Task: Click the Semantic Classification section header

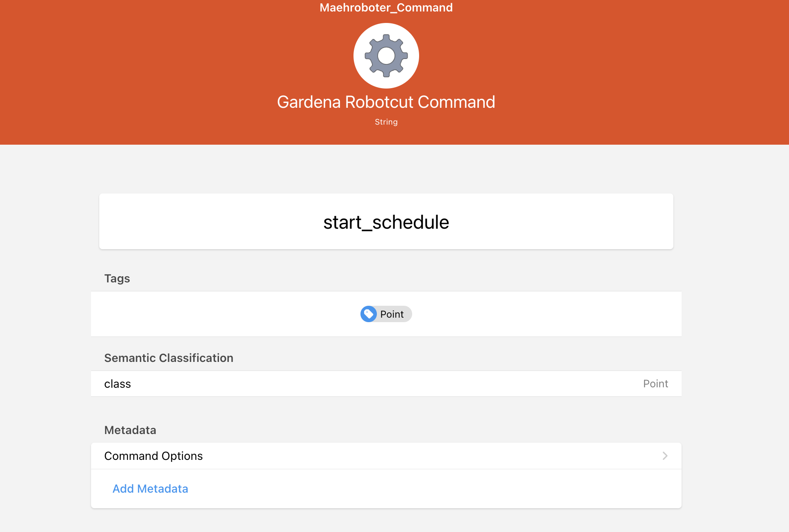Action: [x=169, y=358]
